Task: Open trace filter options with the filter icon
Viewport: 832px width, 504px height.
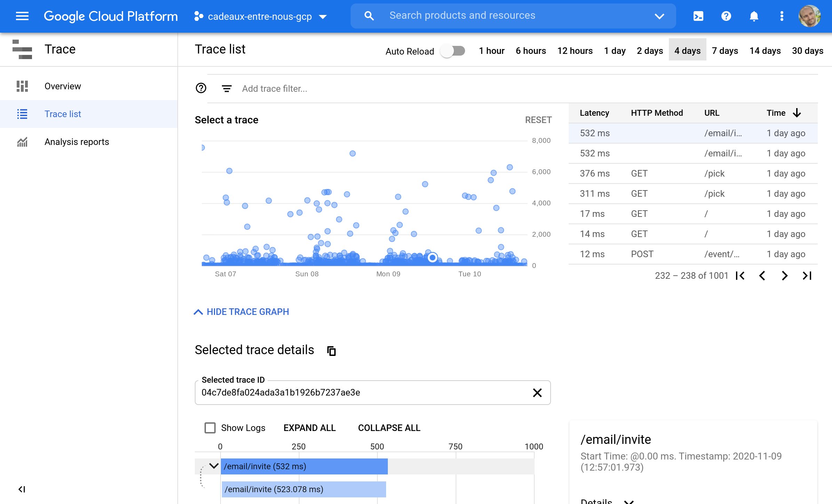Action: [226, 88]
